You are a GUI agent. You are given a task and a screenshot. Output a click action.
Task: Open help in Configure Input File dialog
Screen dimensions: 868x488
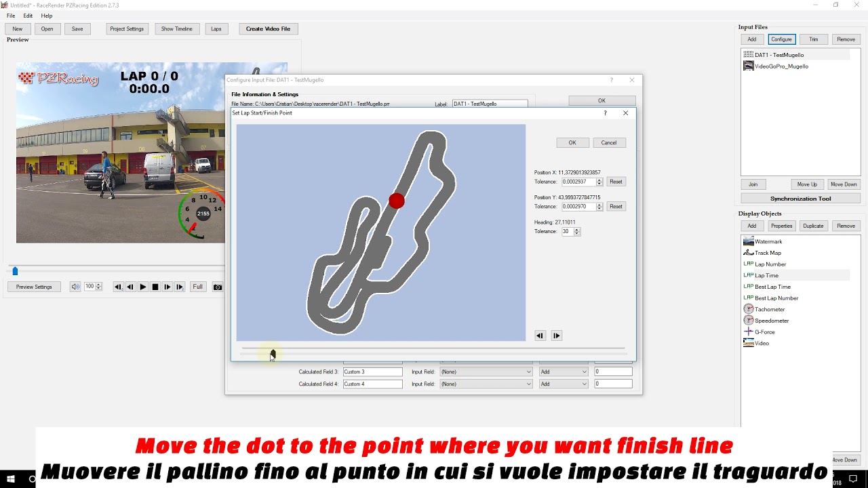(x=612, y=80)
